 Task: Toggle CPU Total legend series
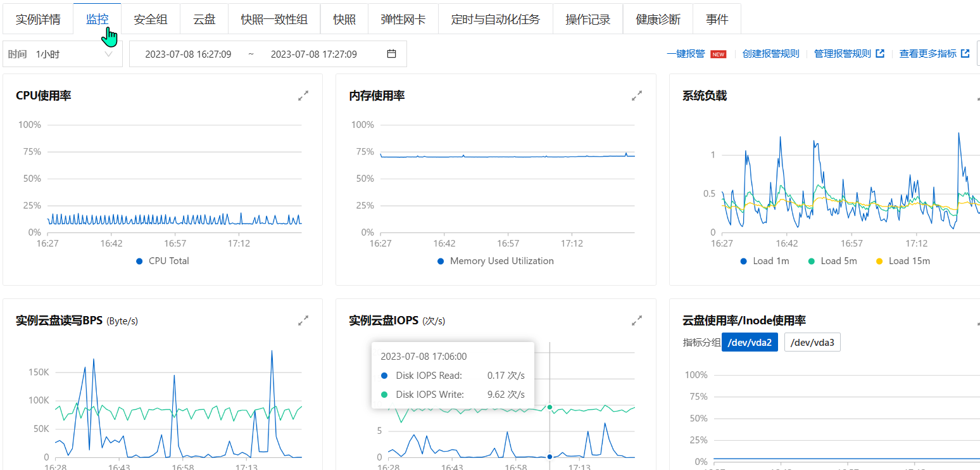[x=163, y=261]
